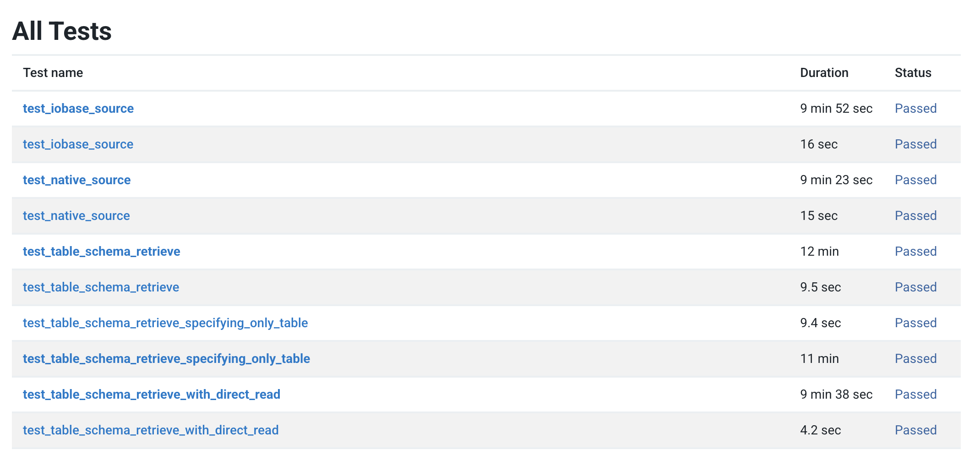The image size is (980, 461).
Task: Click the Test name column header
Action: 53,73
